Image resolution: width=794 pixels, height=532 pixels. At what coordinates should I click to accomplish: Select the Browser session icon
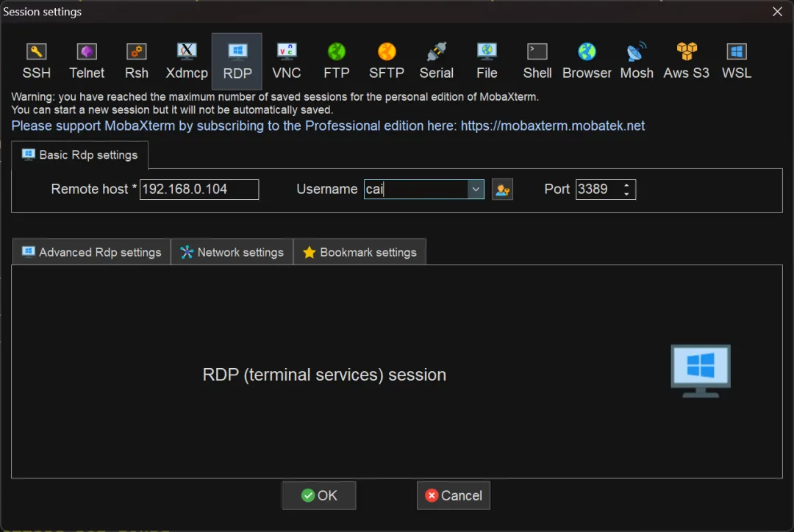pyautogui.click(x=587, y=61)
